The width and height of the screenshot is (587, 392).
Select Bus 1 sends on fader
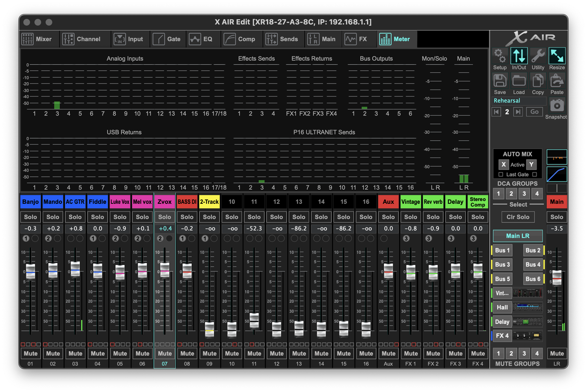[502, 250]
